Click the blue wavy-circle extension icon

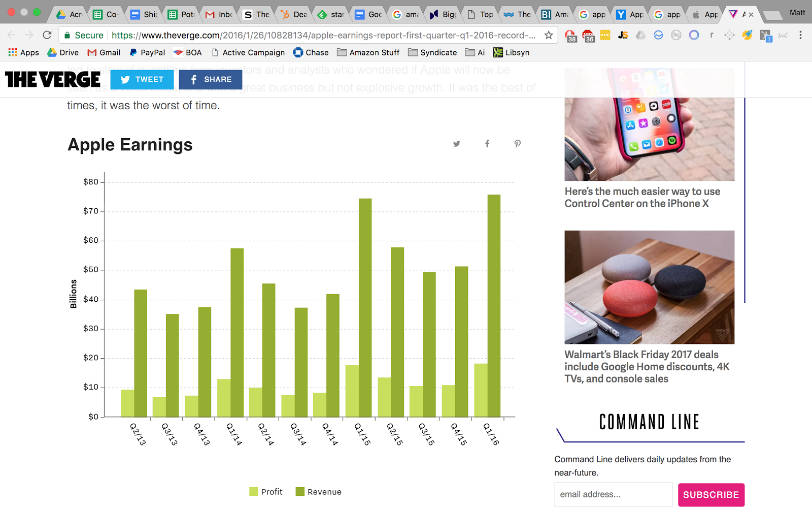pos(658,35)
